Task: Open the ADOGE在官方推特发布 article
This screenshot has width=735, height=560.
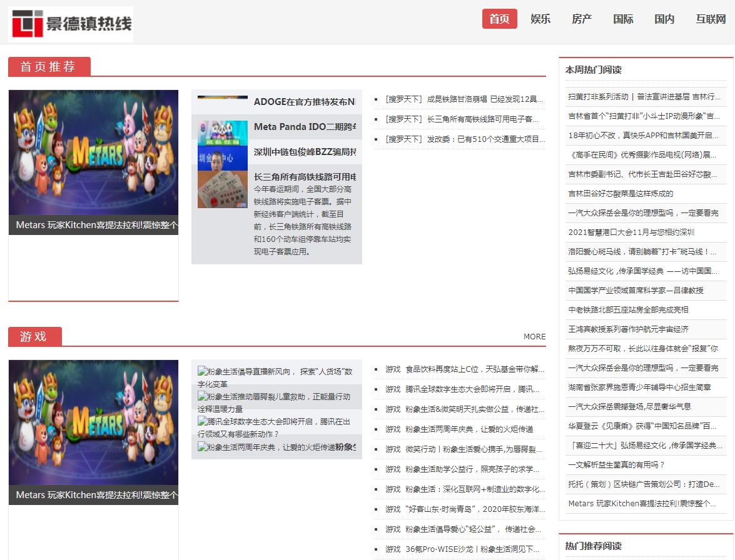Action: [x=305, y=102]
